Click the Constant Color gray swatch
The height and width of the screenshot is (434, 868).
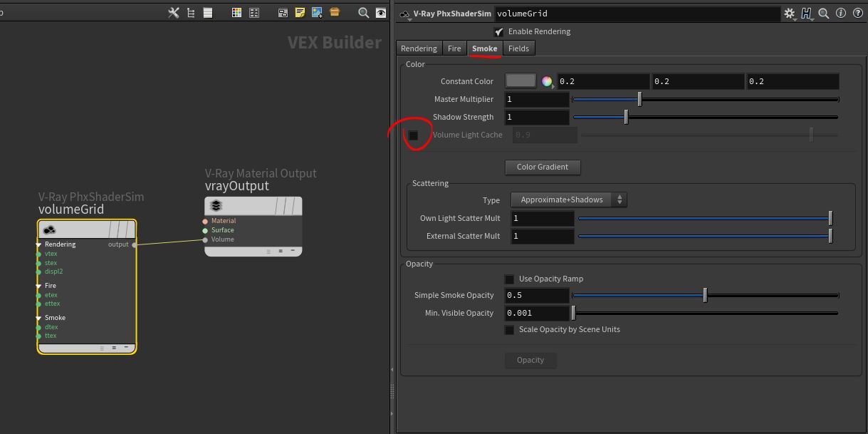pos(521,81)
